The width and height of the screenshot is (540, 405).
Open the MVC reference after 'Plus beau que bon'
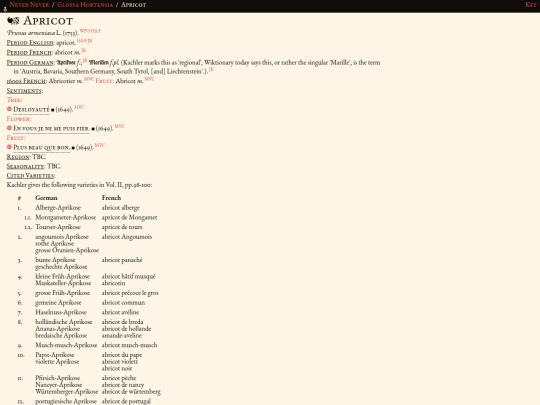click(100, 145)
